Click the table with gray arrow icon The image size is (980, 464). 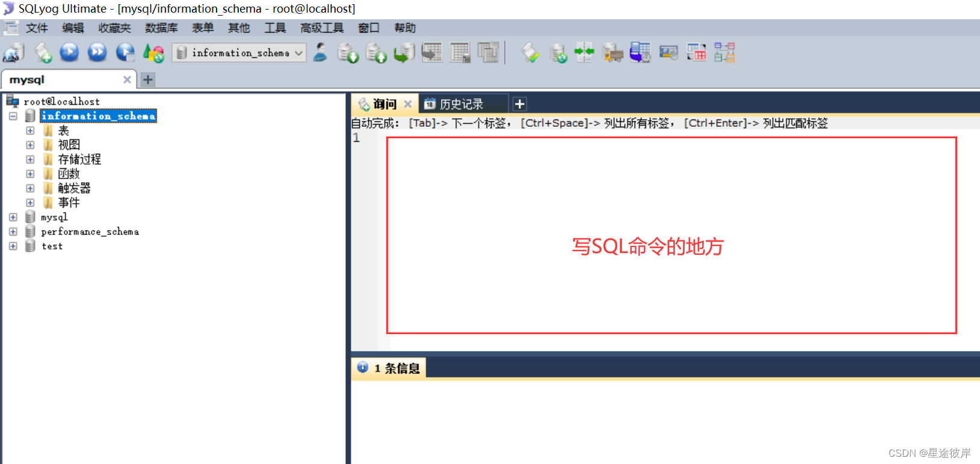point(432,53)
